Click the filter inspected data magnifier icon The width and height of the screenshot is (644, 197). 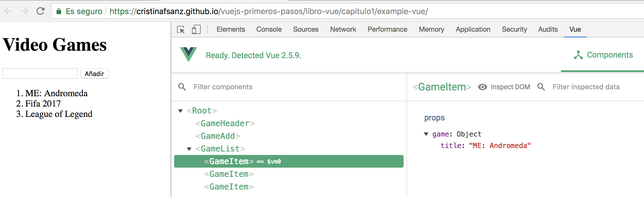point(541,87)
